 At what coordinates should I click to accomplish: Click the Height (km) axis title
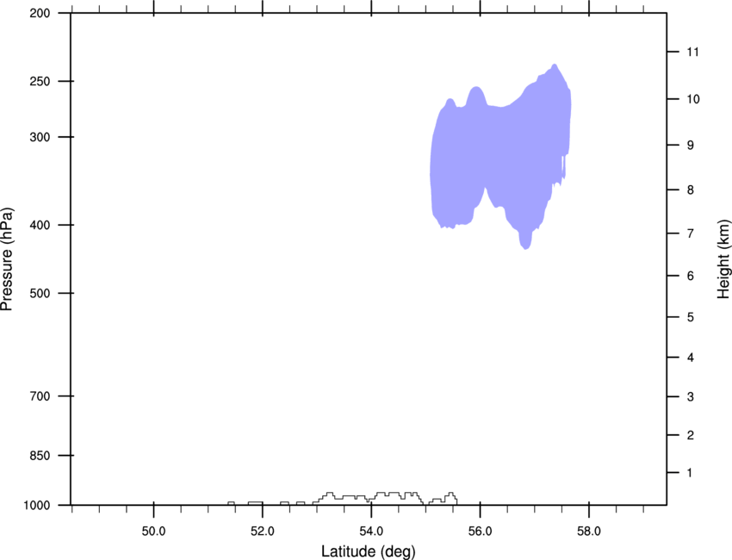[723, 258]
